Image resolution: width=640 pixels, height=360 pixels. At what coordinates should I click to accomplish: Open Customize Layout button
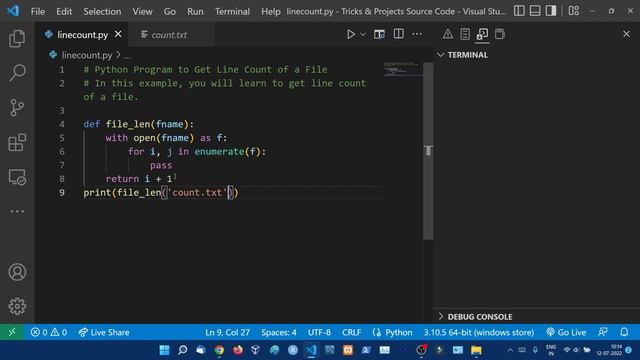pos(573,11)
